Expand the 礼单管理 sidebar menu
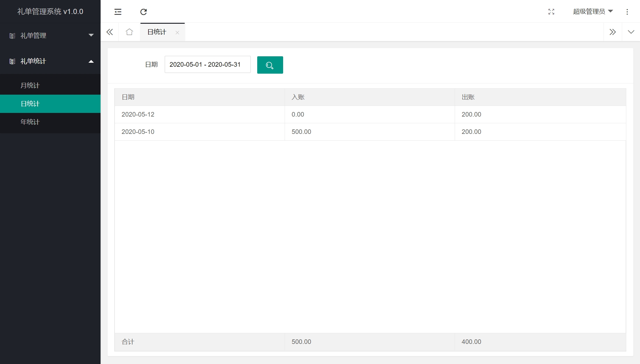This screenshot has height=364, width=640. point(50,36)
